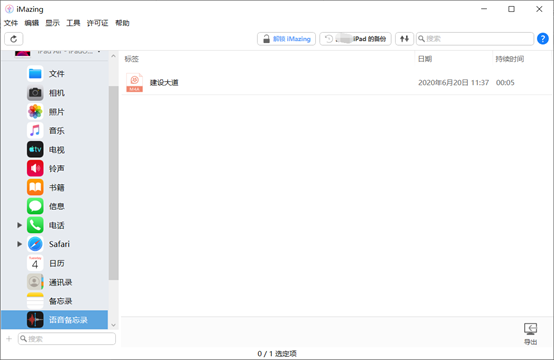Click the main toolbar search field
The image size is (554, 360).
point(475,39)
